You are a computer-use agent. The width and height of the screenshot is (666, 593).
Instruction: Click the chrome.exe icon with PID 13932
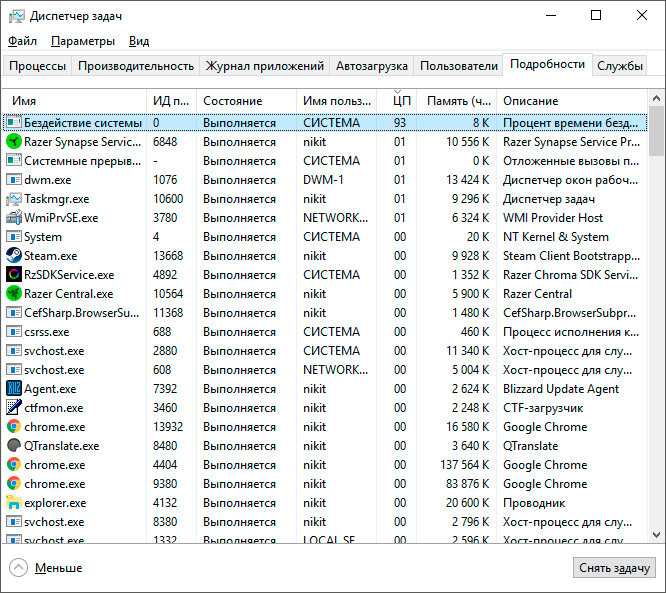click(14, 426)
